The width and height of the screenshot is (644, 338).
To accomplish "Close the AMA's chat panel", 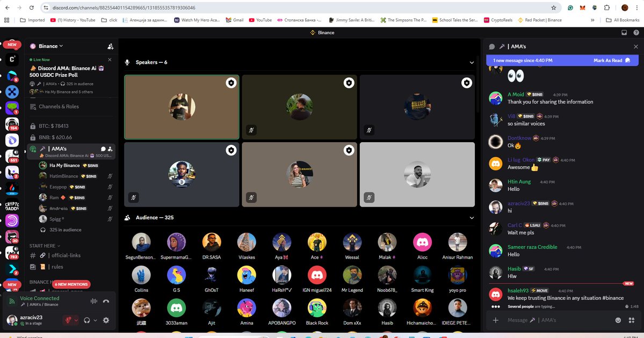I will tap(635, 47).
